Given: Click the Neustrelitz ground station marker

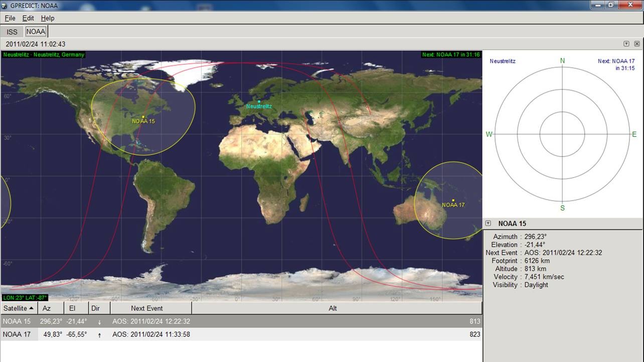Looking at the screenshot, I should pyautogui.click(x=259, y=101).
